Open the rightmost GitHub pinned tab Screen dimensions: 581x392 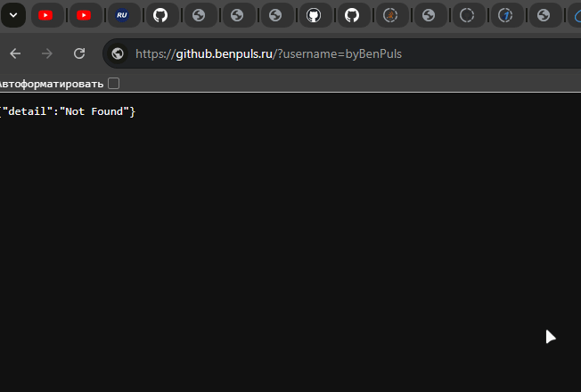tap(352, 15)
